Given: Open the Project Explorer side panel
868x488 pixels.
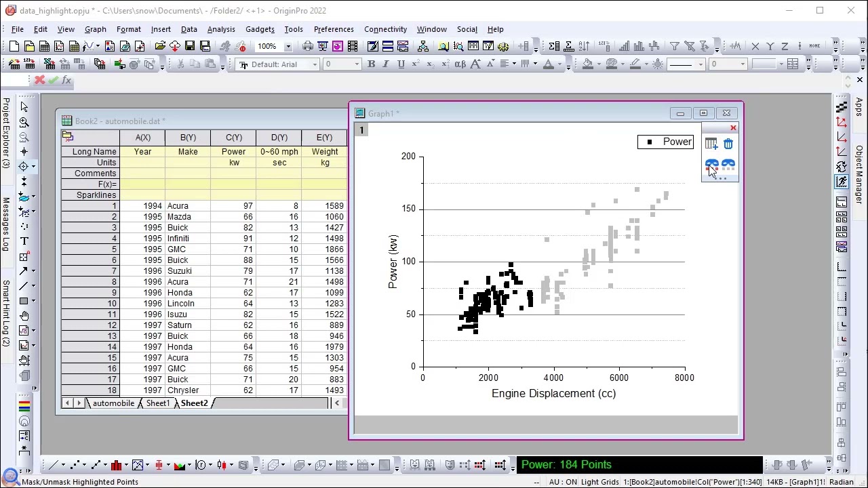Looking at the screenshot, I should pyautogui.click(x=6, y=133).
